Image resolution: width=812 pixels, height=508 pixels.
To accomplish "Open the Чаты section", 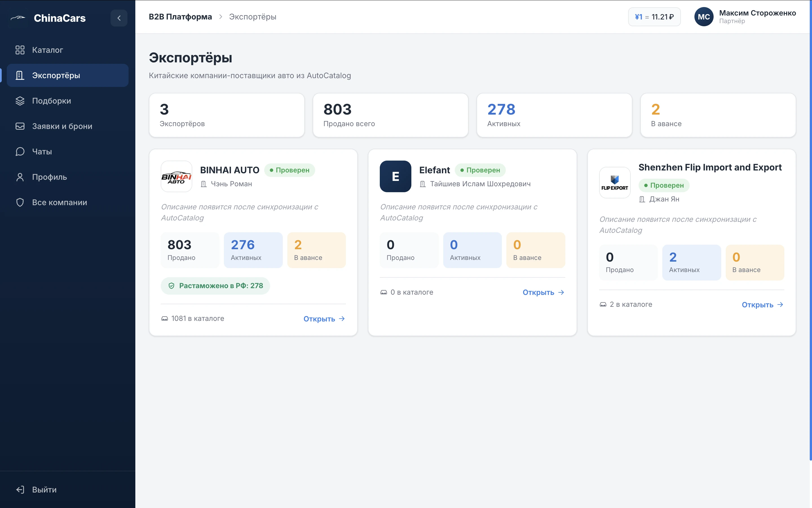I will coord(67,152).
